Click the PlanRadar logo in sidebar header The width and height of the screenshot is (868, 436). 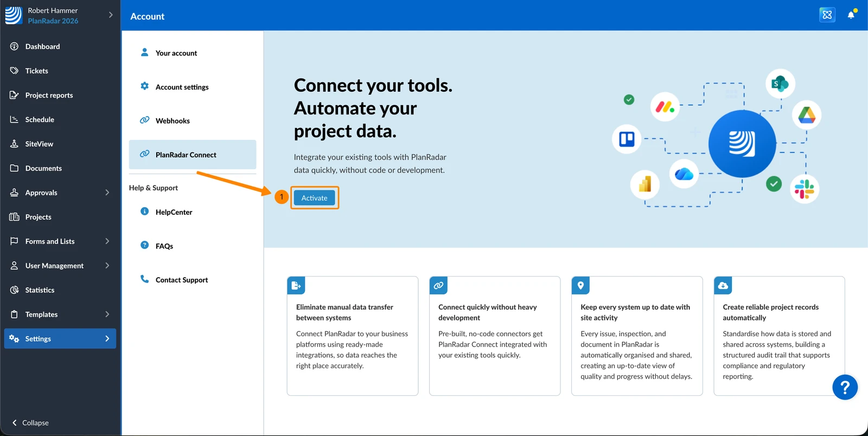click(14, 15)
